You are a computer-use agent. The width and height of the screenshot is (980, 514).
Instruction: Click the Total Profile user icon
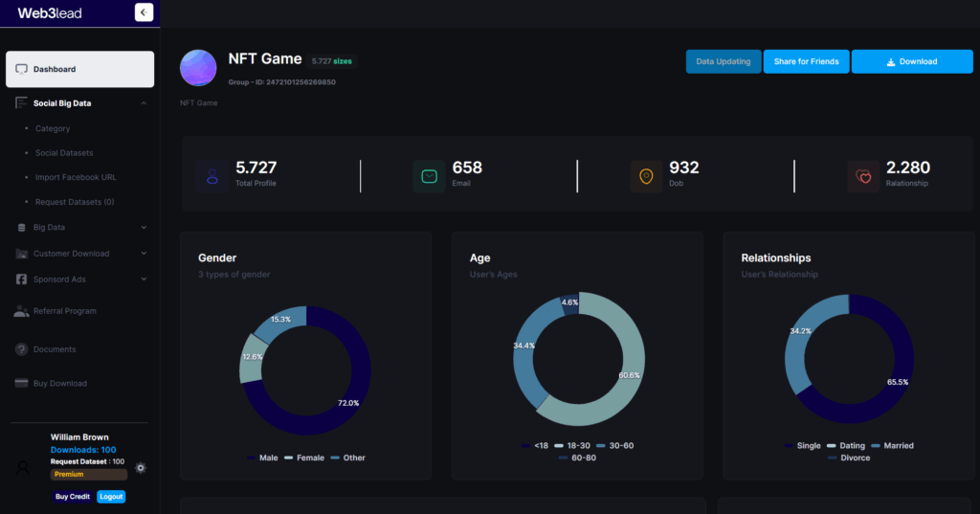[x=212, y=176]
